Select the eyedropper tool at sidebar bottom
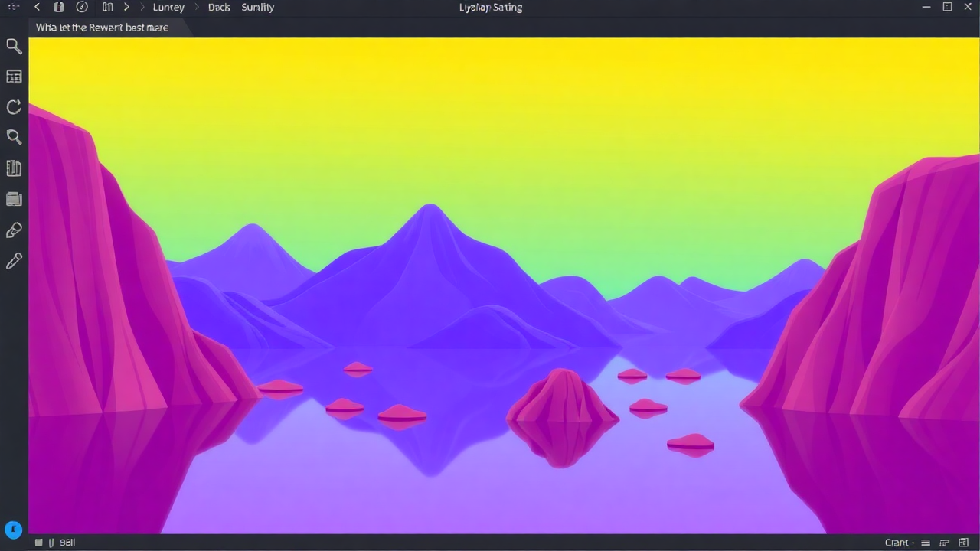 click(x=14, y=262)
